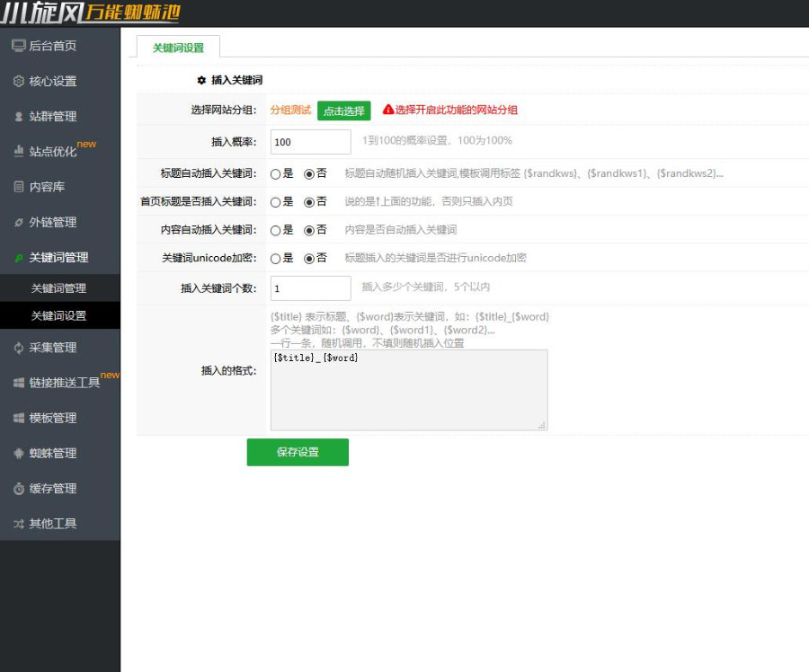809x672 pixels.
Task: Select 是 for 内容自动插入关键词
Action: (x=276, y=230)
